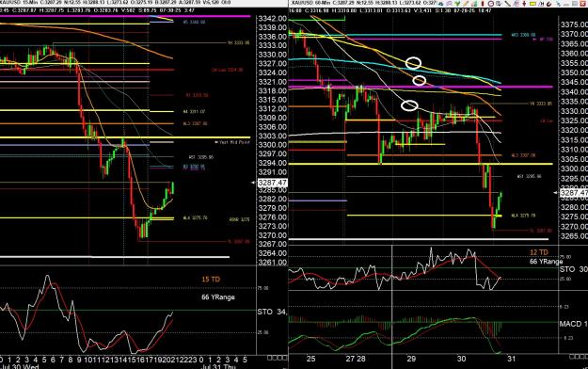Select the yellow rectangle tool
The image size is (588, 369).
532,4
